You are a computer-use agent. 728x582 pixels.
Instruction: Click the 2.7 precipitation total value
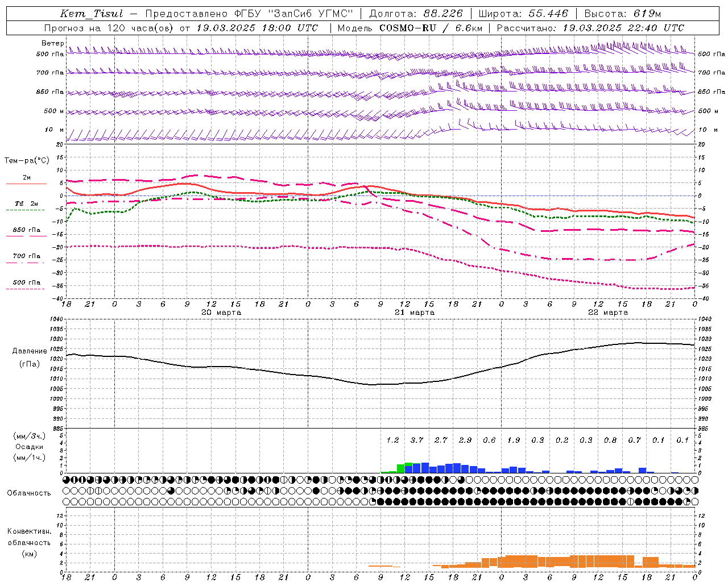pyautogui.click(x=441, y=440)
